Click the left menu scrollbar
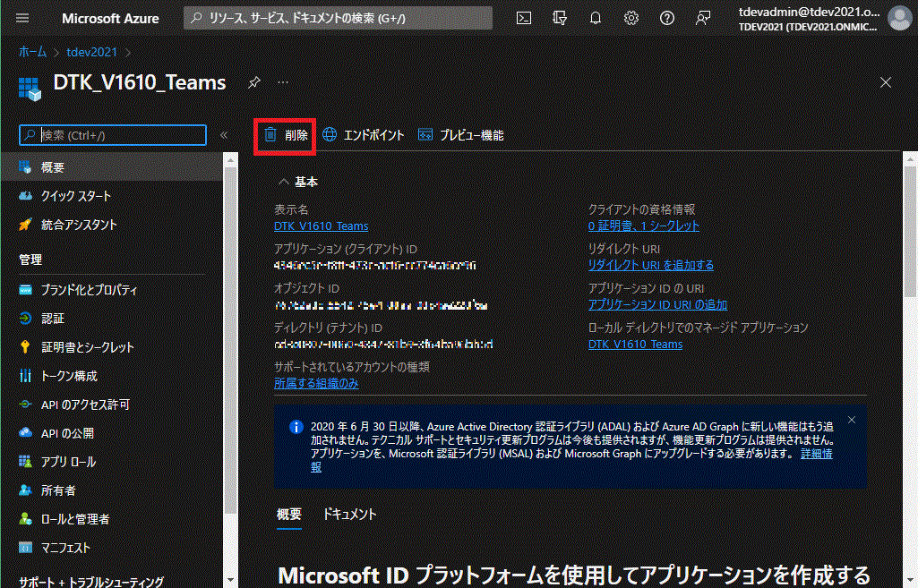The height and width of the screenshot is (588, 918). coord(231,339)
